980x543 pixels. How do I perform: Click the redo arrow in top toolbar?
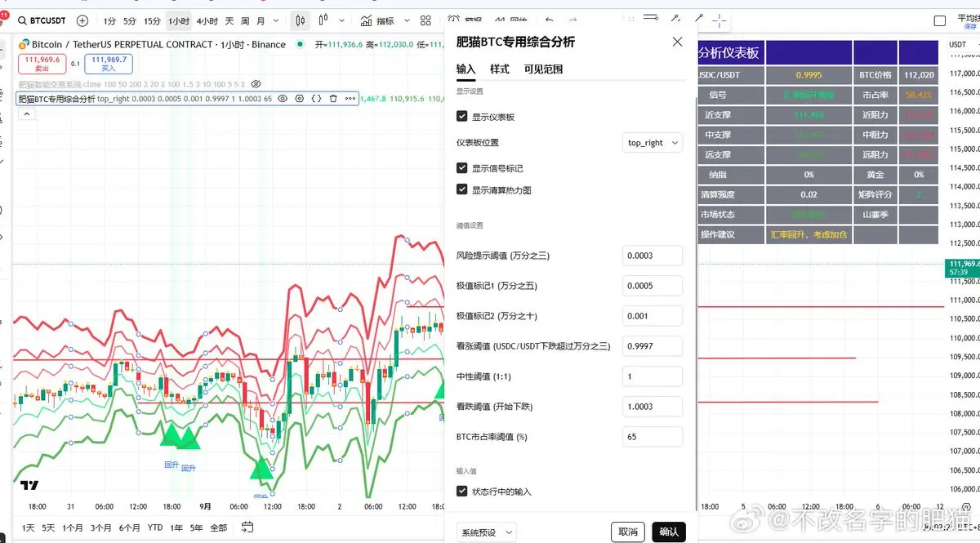click(x=572, y=20)
